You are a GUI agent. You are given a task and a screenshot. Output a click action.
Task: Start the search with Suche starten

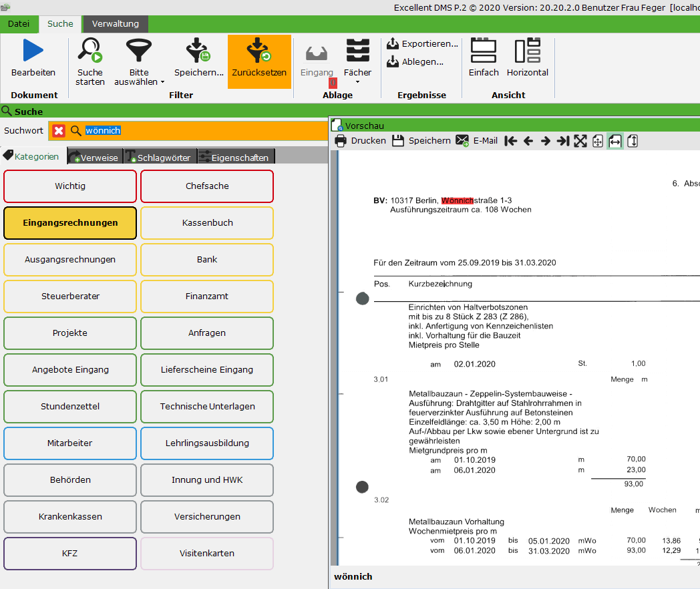(x=90, y=62)
